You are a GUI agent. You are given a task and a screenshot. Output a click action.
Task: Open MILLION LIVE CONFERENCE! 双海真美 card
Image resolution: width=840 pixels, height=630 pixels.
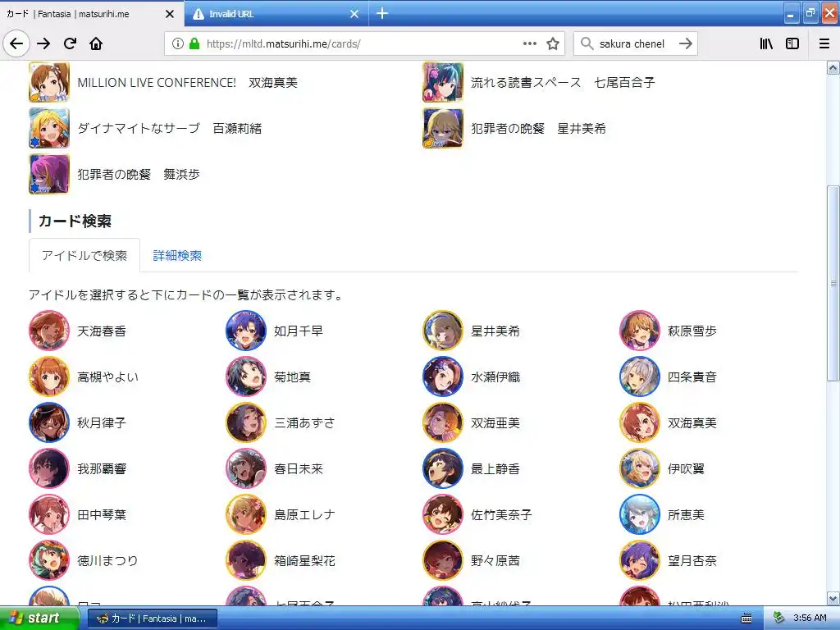(188, 83)
